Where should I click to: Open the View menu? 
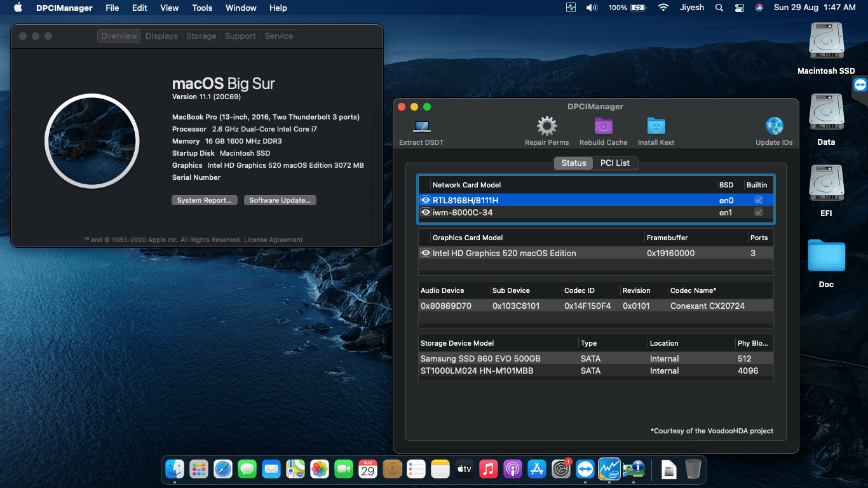pyautogui.click(x=169, y=8)
